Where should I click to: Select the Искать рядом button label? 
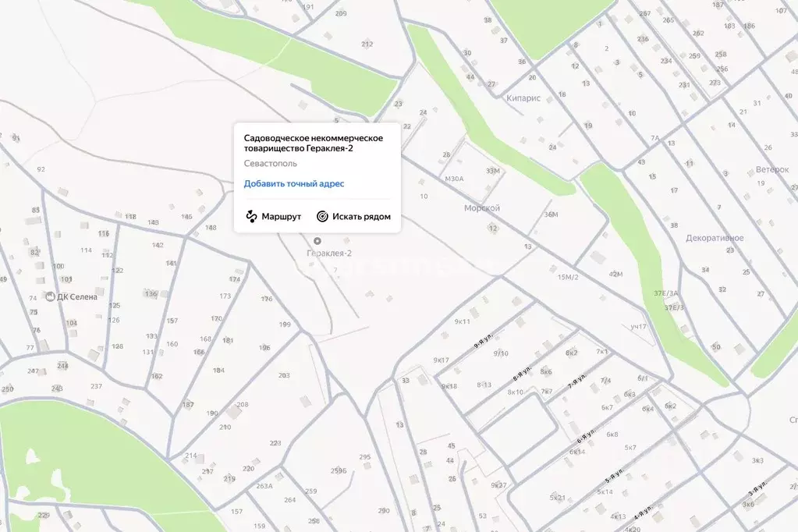pos(361,217)
